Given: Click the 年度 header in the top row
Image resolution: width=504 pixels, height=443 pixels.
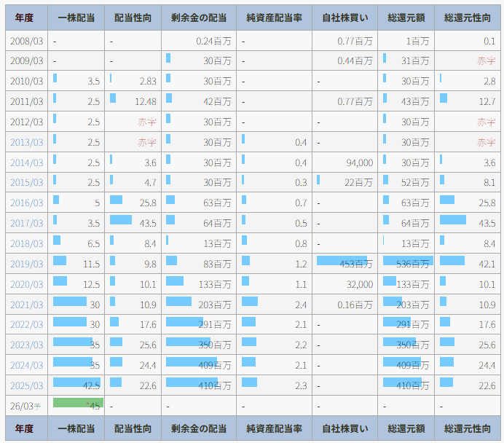Looking at the screenshot, I should coord(25,17).
